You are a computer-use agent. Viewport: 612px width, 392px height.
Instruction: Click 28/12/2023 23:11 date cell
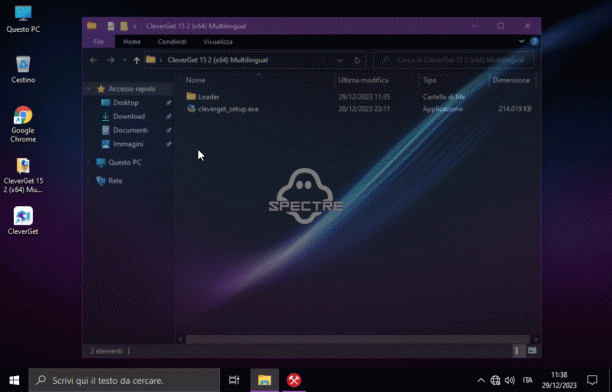click(364, 109)
